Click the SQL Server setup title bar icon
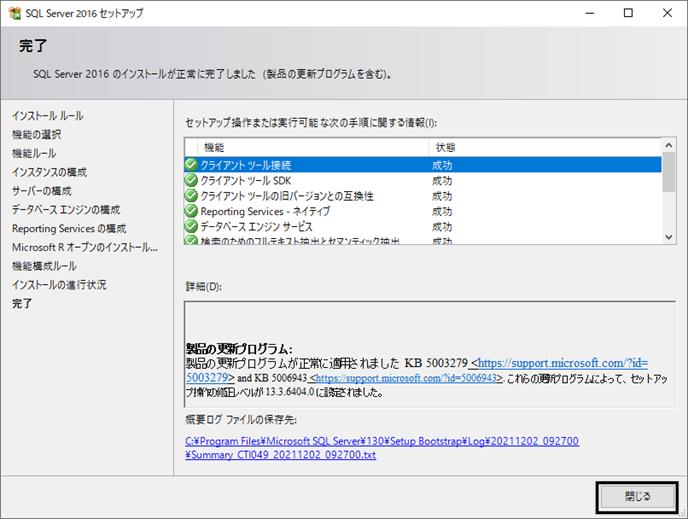Viewport: 688px width, 519px height. click(14, 13)
